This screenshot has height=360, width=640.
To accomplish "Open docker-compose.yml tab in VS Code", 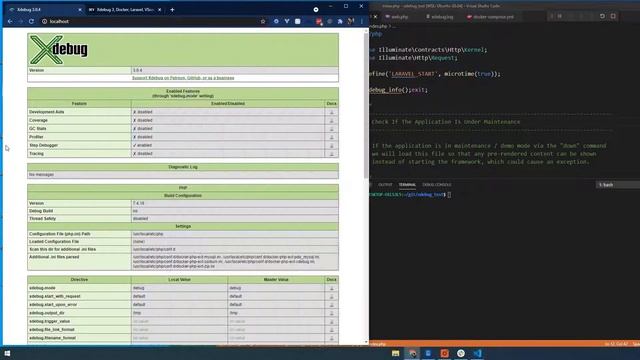I will click(x=491, y=17).
